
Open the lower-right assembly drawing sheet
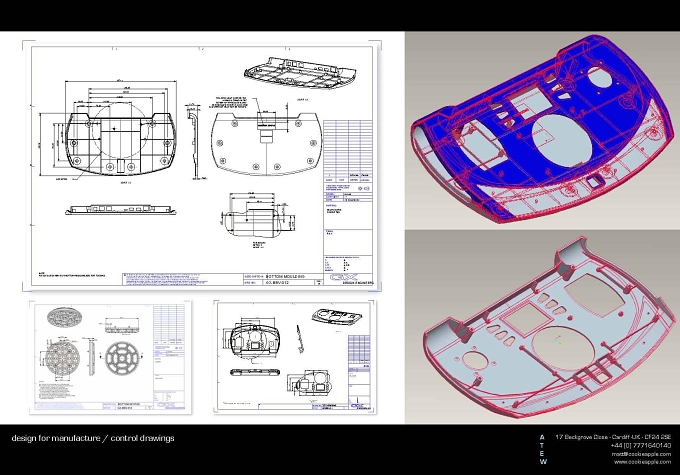(x=295, y=357)
